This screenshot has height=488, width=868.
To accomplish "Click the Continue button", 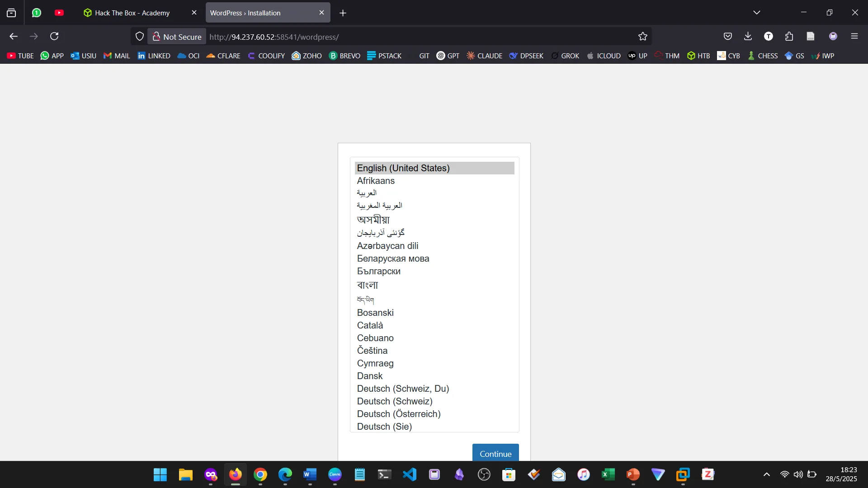I will 495,454.
